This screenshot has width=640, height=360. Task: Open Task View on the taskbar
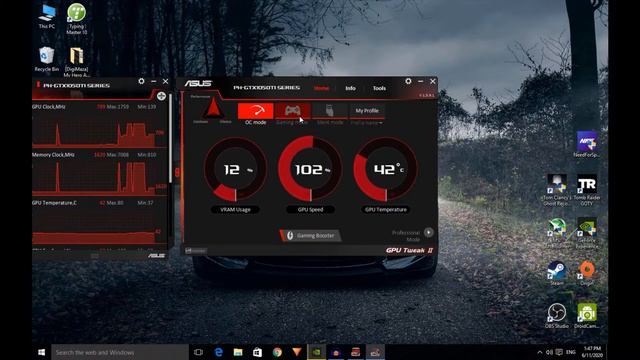pyautogui.click(x=198, y=352)
